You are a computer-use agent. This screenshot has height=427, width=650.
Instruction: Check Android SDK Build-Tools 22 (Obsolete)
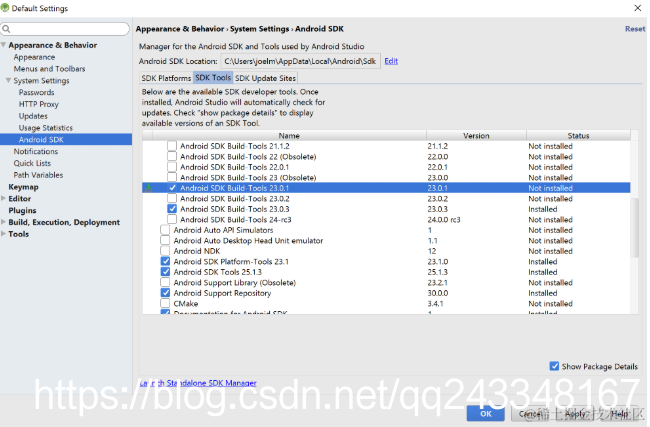click(x=172, y=156)
